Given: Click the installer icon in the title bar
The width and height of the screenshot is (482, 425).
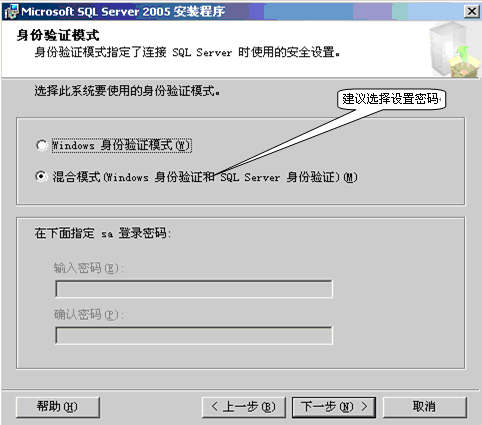Looking at the screenshot, I should tap(11, 11).
